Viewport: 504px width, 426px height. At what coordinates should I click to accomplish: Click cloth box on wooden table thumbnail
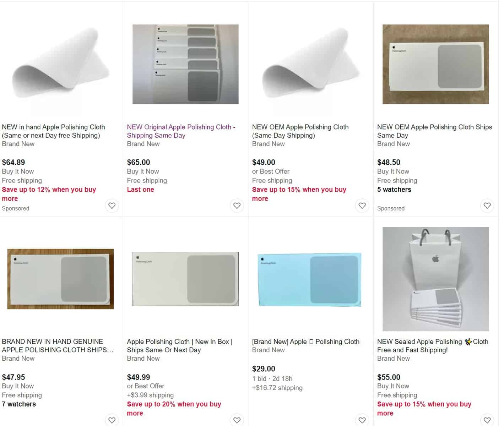(x=60, y=279)
